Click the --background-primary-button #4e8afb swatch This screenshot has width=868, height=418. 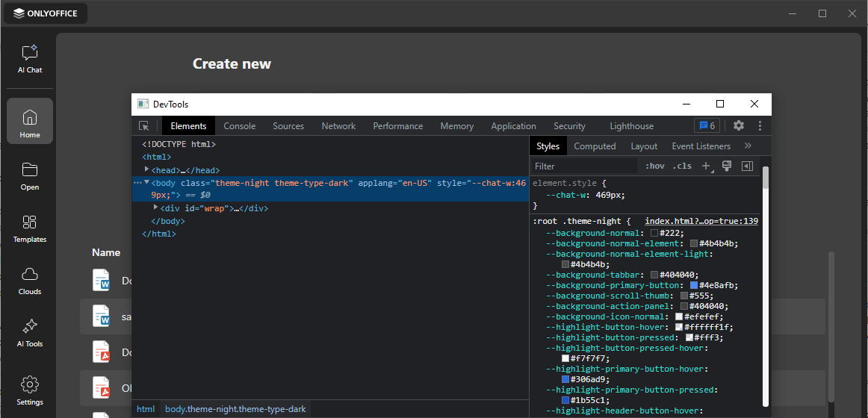(x=694, y=285)
